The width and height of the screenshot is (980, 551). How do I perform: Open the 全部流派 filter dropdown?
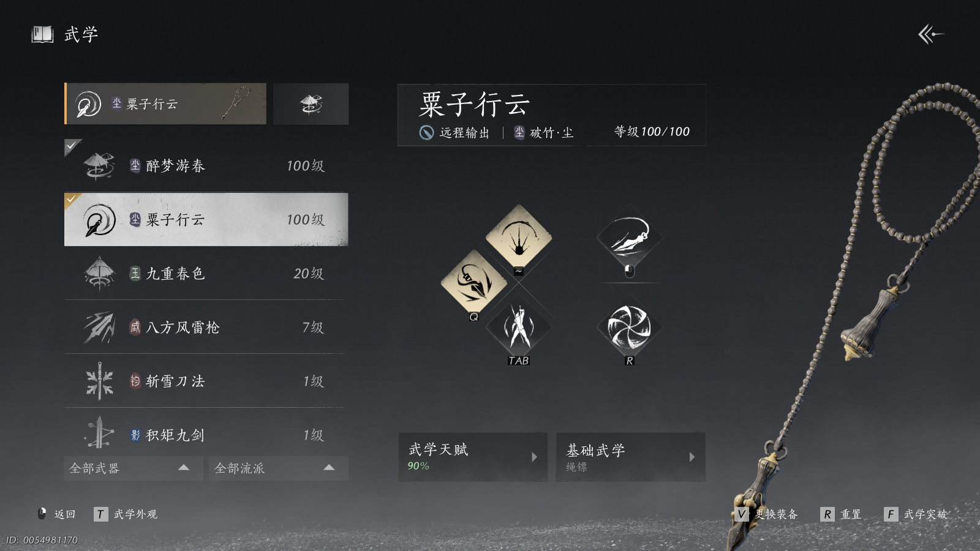tap(279, 468)
